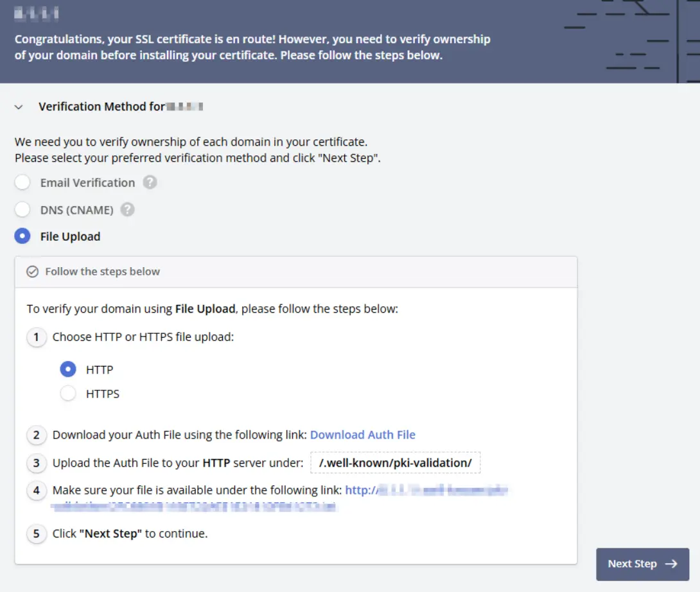Click the arrow icon in Next Step button
Screen dimensions: 700x592
(672, 564)
